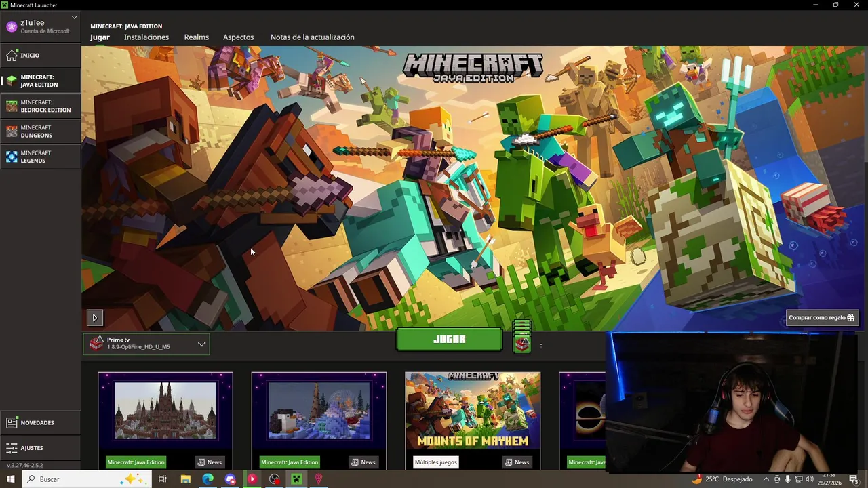
Task: Show hidden system tray icons
Action: coord(766,479)
